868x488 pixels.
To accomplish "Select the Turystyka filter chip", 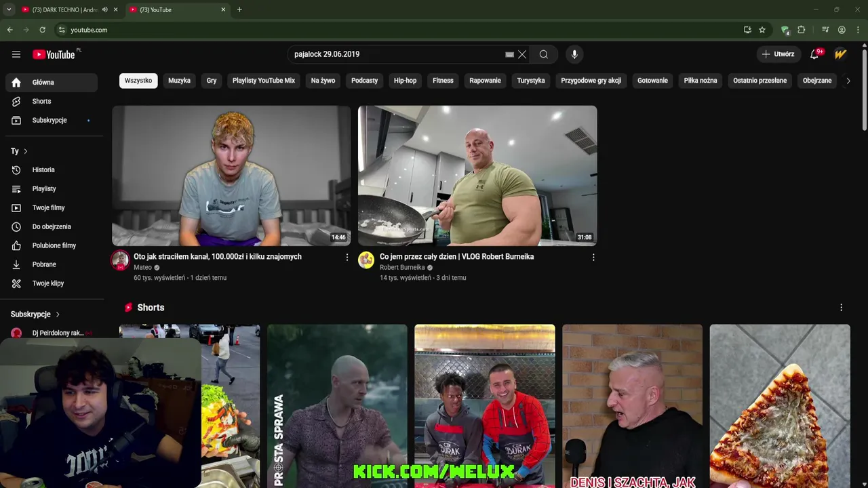I will [x=531, y=81].
